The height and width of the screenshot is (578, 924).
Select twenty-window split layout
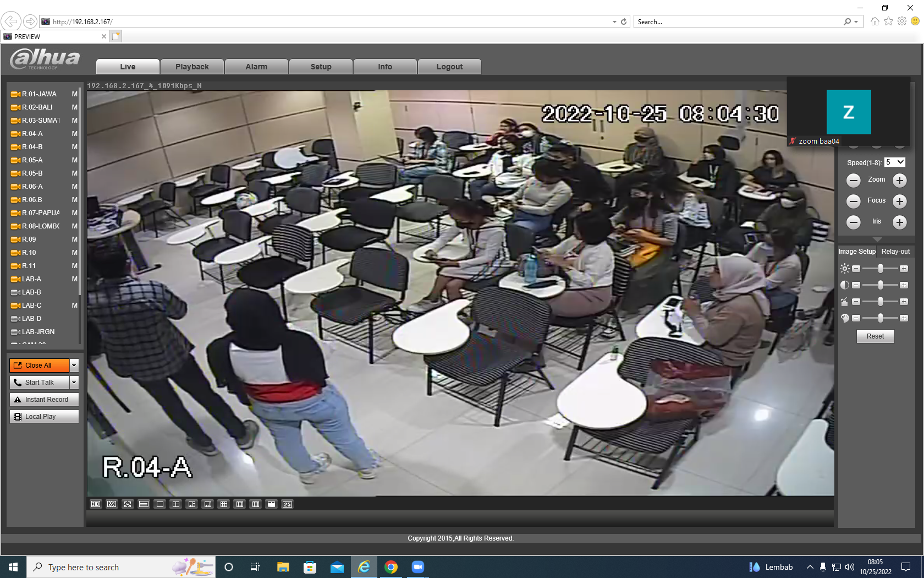point(271,504)
